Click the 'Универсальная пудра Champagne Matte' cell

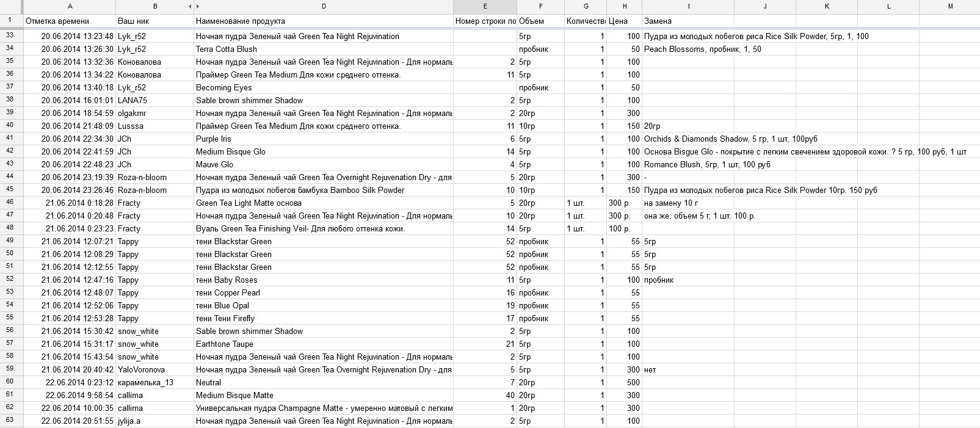point(324,408)
